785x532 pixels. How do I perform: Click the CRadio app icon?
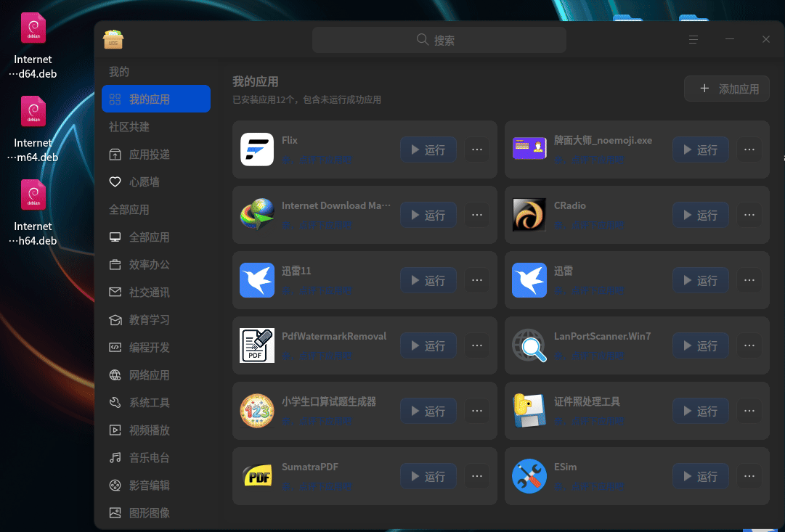(529, 214)
